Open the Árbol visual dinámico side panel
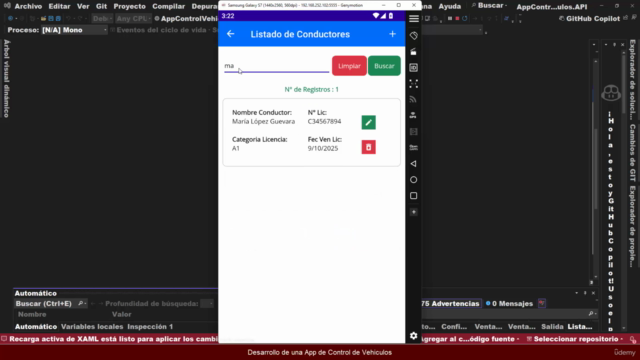Viewport: 640px width, 360px height. [x=7, y=78]
